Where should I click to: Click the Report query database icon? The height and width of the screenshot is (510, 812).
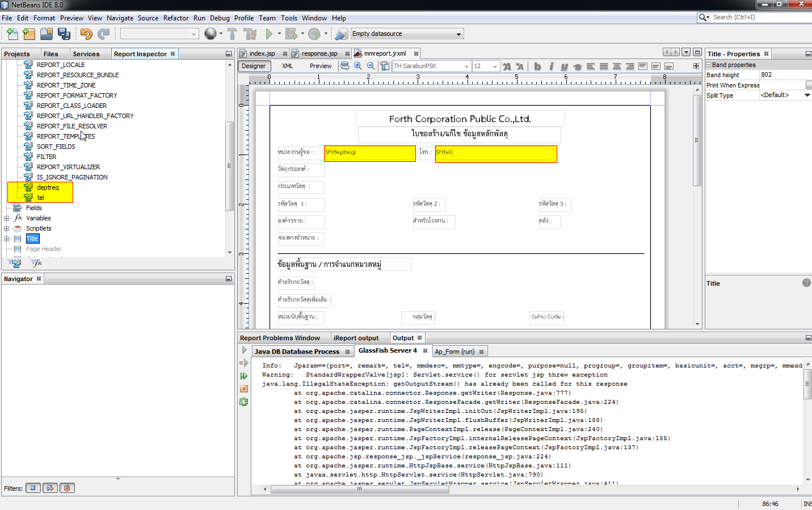pos(344,66)
